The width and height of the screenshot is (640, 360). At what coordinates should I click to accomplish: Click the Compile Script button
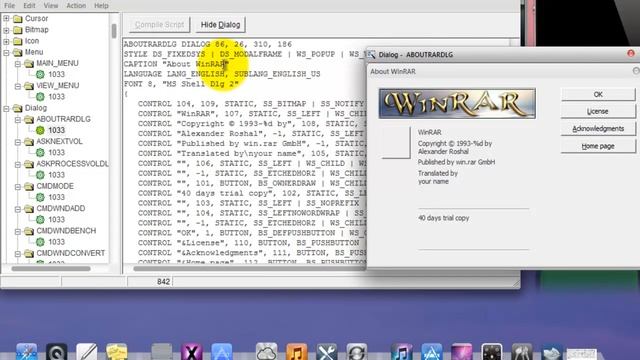pyautogui.click(x=159, y=25)
